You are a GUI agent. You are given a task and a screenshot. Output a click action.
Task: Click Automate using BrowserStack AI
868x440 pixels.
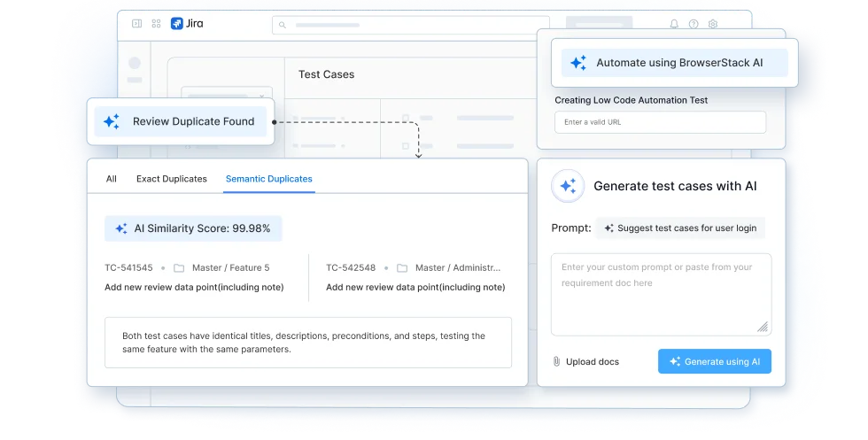point(674,63)
